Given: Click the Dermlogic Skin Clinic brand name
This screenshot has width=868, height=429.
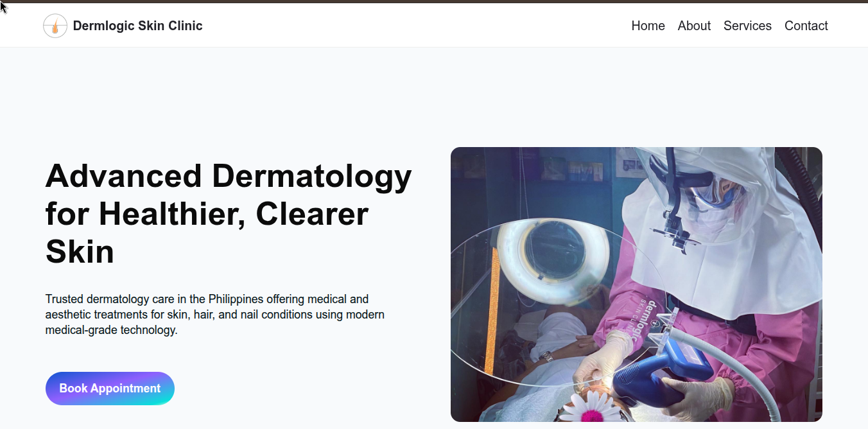Looking at the screenshot, I should (x=137, y=26).
